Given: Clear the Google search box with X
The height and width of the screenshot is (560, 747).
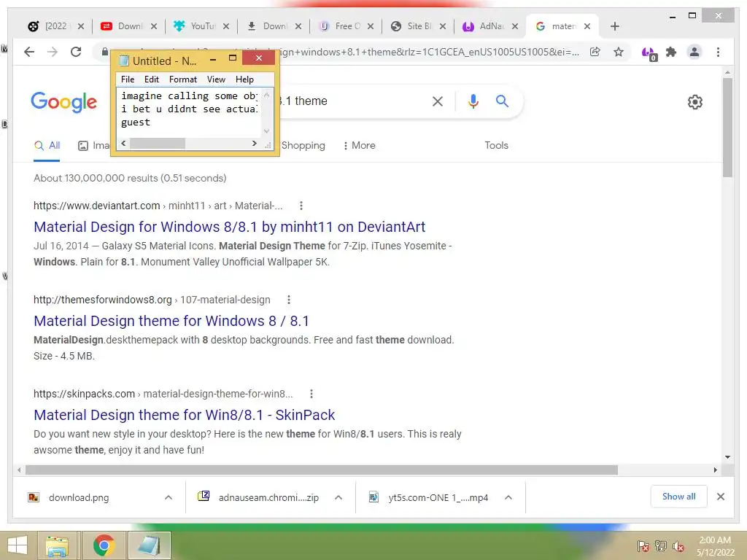Looking at the screenshot, I should point(438,101).
